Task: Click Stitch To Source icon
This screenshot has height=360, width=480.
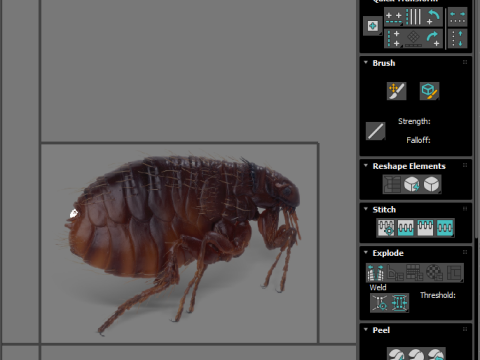Action: [425, 228]
